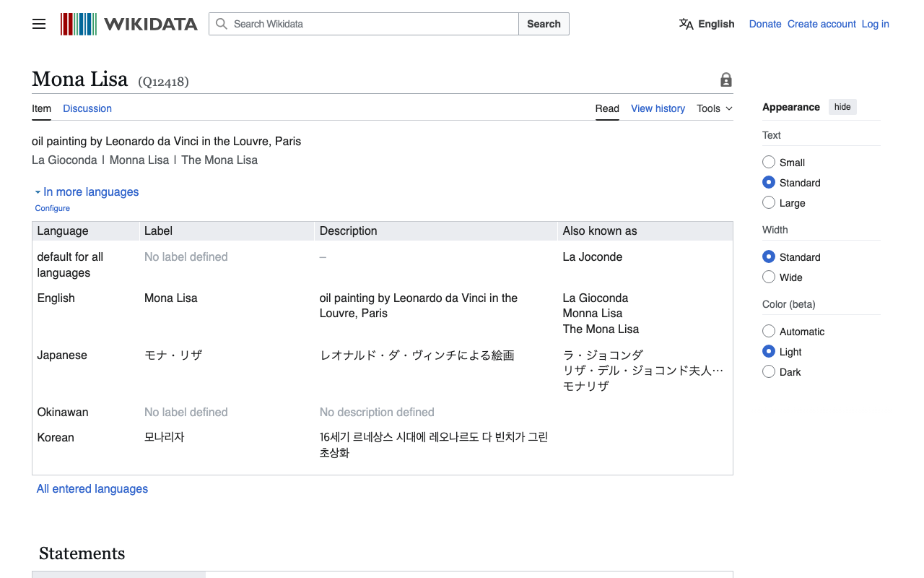Click Create account

(821, 24)
